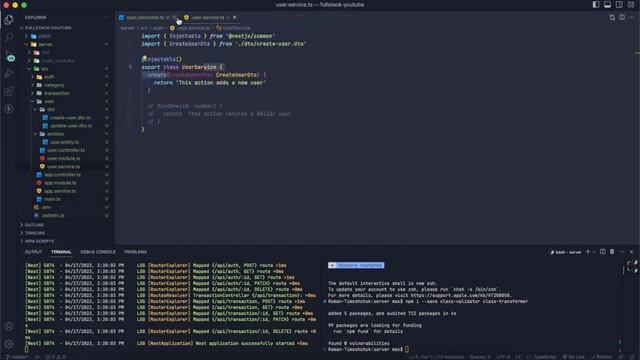This screenshot has height=360, width=640.
Task: Open app.service.ts file
Action: point(60,191)
